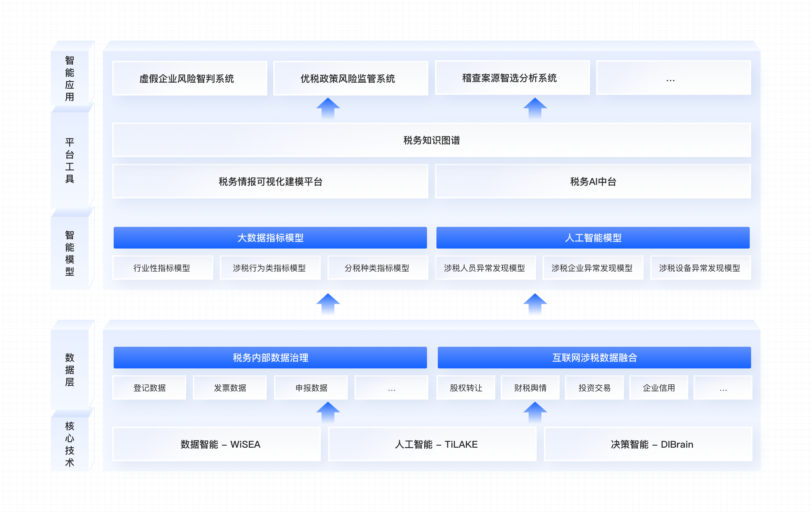
Task: Click the 涉税行为类指标模型 item
Action: (270, 268)
